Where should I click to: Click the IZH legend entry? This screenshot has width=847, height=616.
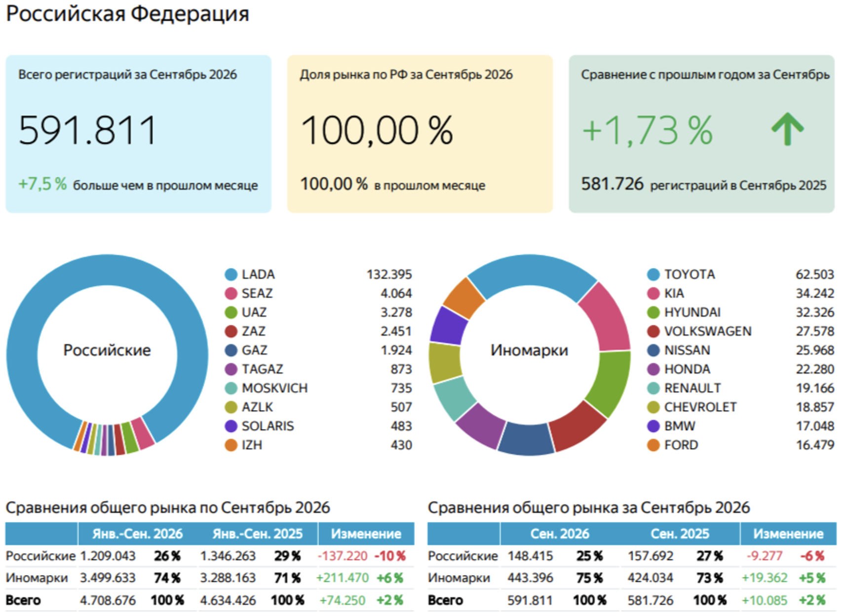coord(318,445)
